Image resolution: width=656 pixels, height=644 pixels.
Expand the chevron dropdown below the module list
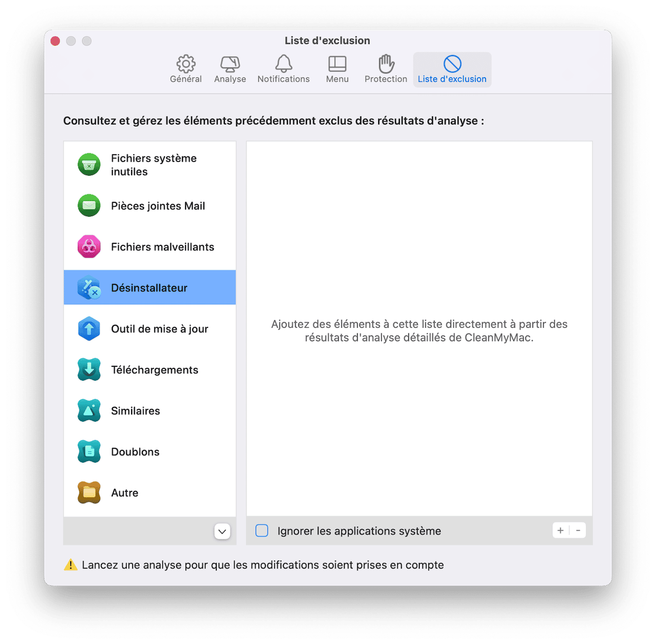click(x=222, y=531)
